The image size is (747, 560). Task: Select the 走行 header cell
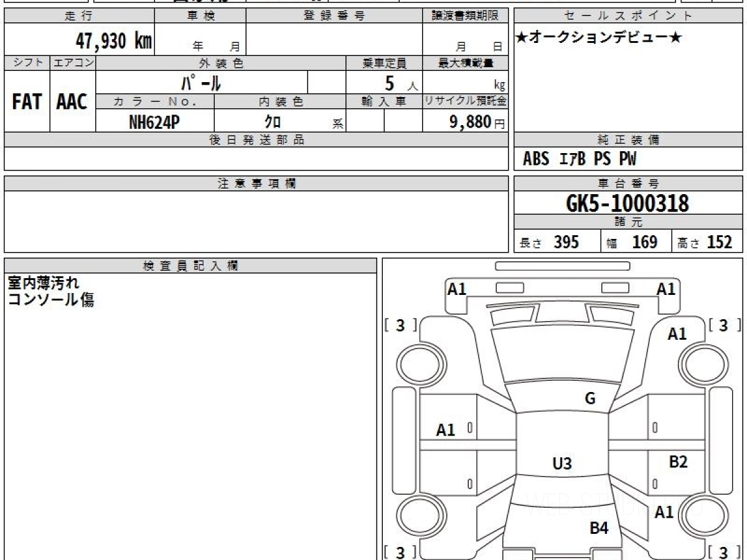(x=78, y=16)
